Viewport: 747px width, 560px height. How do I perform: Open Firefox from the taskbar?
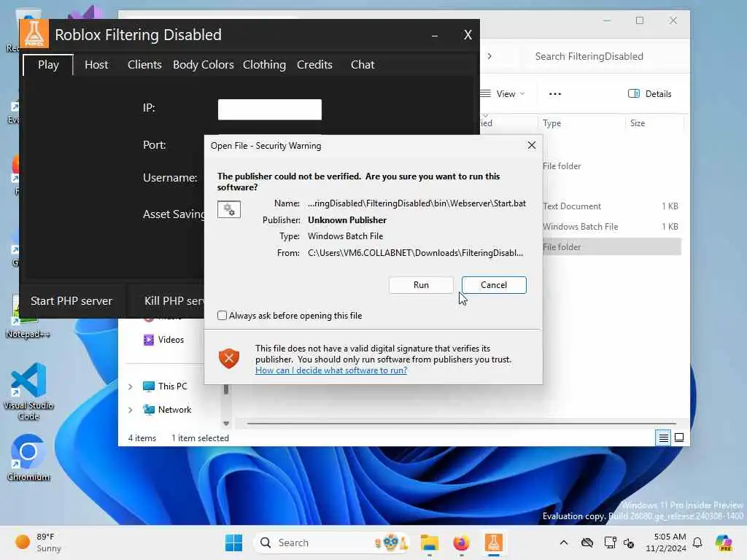coord(461,542)
